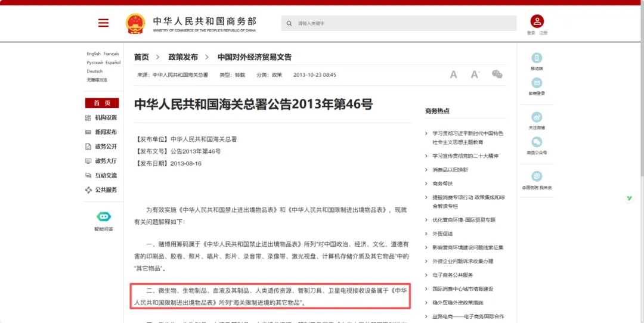This screenshot has height=323, width=644.
Task: Go to 中国对外经济贸易文告 breadcrumb
Action: 255,57
